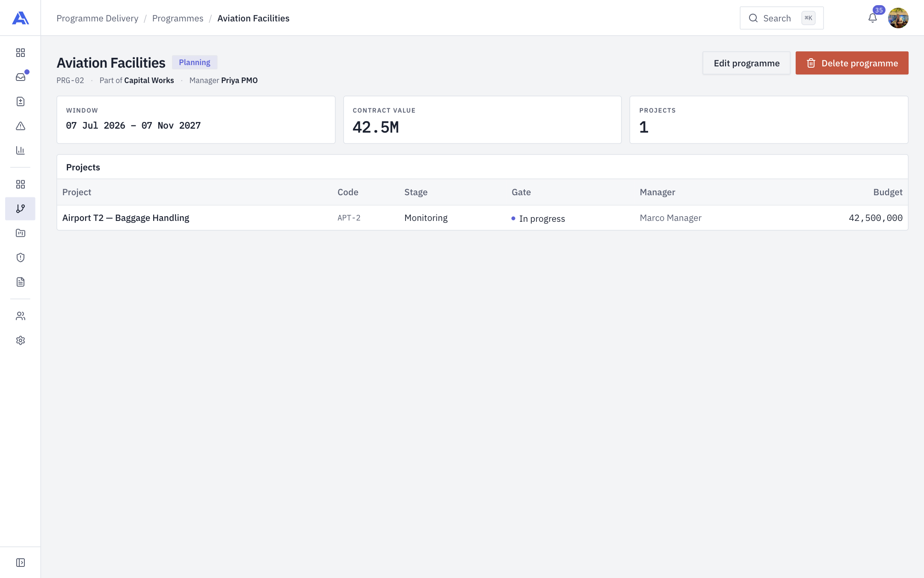Click Delete programme button
The width and height of the screenshot is (924, 578).
tap(852, 63)
